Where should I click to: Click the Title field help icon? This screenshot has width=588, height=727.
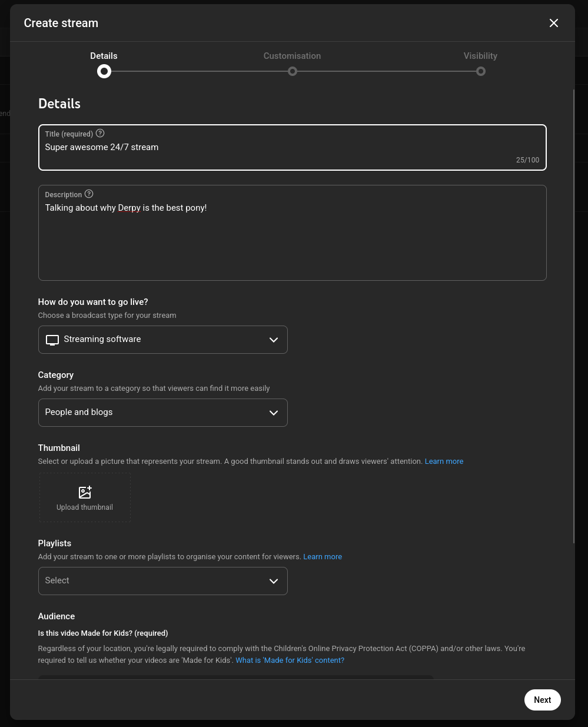(100, 133)
